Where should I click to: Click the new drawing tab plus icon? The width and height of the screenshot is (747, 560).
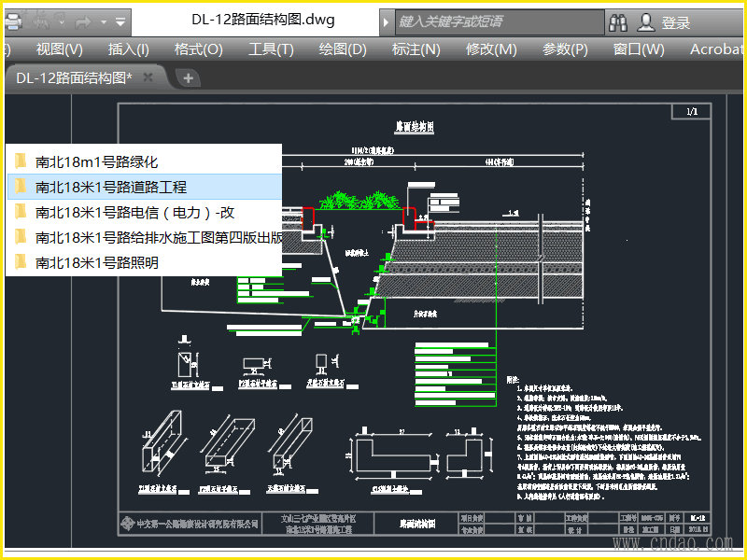188,78
